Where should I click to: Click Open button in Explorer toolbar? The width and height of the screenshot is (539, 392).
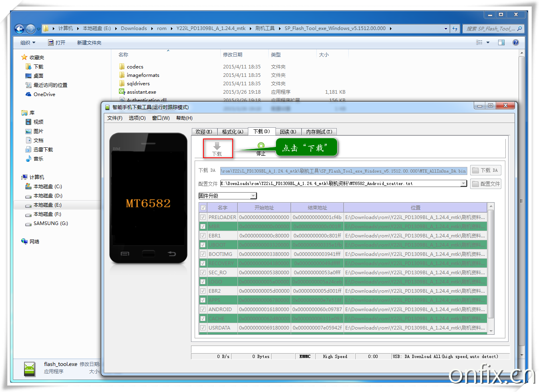[x=56, y=42]
